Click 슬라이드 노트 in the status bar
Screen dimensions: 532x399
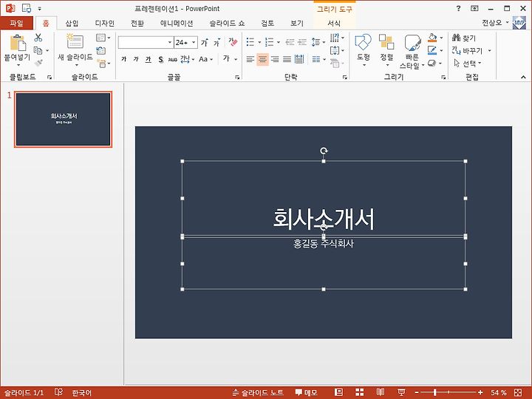(258, 392)
